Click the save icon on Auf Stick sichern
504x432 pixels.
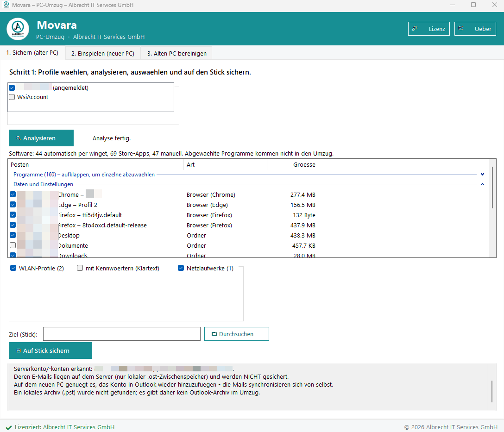coord(19,351)
